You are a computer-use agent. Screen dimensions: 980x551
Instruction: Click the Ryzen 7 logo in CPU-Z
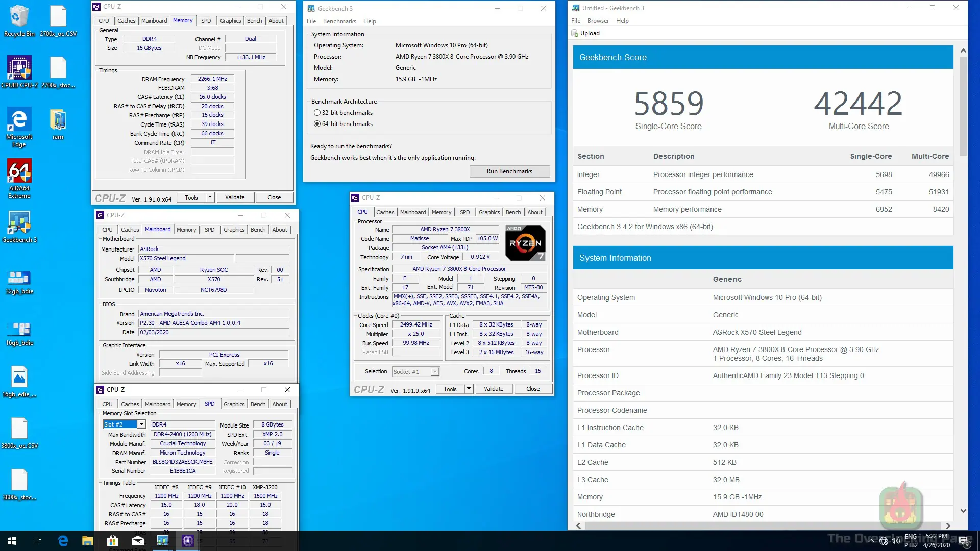tap(525, 243)
